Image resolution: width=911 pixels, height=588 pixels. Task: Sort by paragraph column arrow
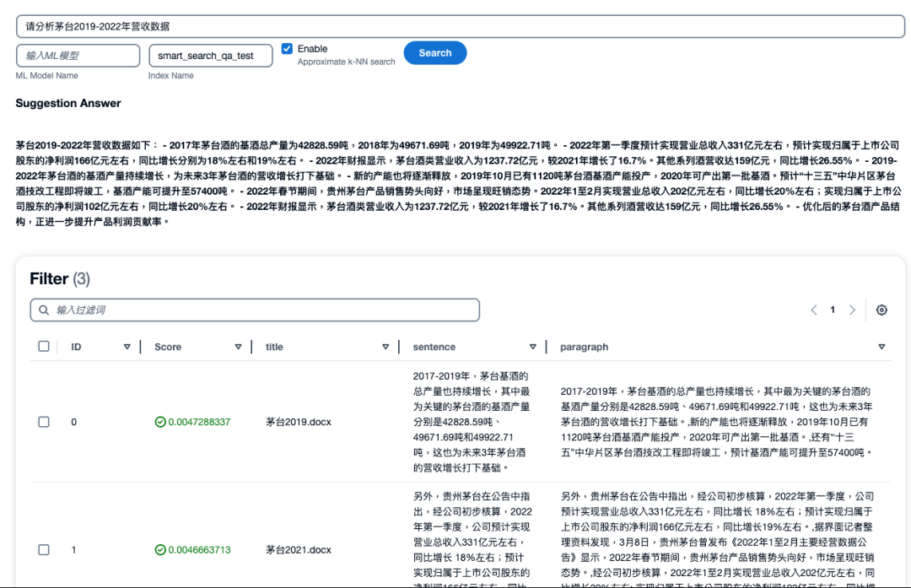881,347
